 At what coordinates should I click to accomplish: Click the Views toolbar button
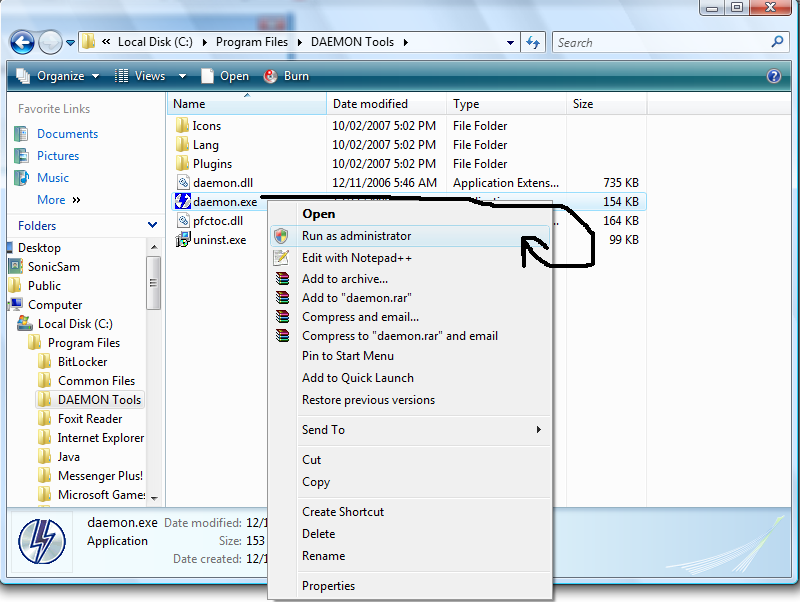coord(142,76)
